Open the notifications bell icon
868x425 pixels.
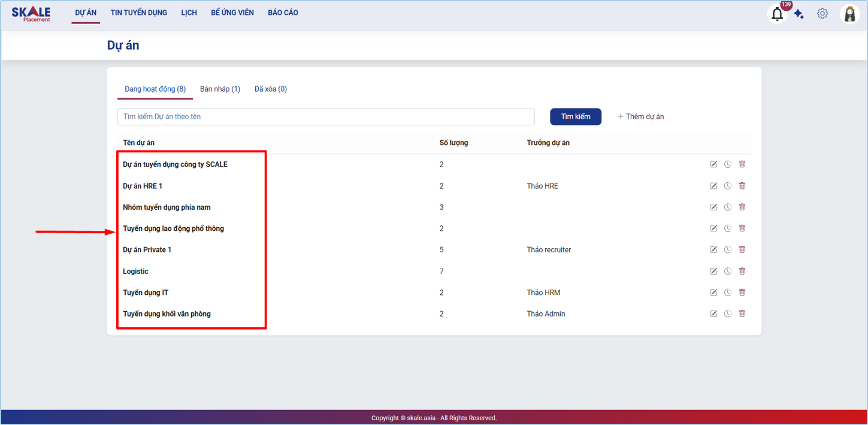point(777,14)
